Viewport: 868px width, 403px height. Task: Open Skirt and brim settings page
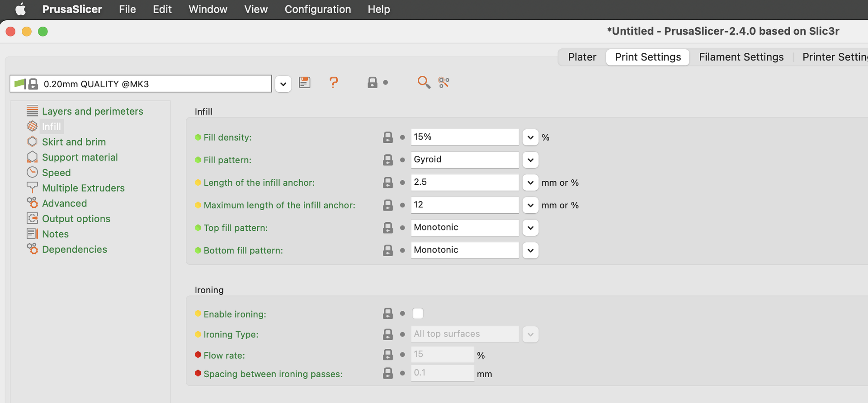[74, 142]
